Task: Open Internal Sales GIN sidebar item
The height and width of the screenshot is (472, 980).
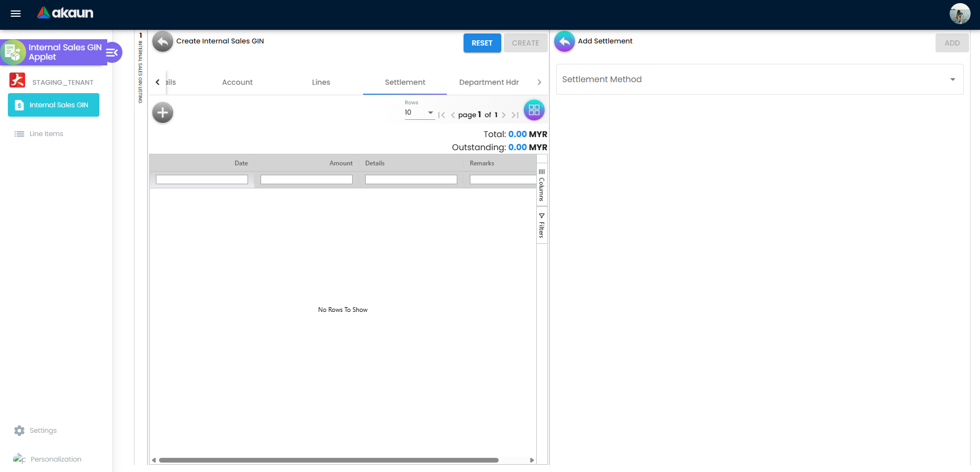Action: point(53,105)
